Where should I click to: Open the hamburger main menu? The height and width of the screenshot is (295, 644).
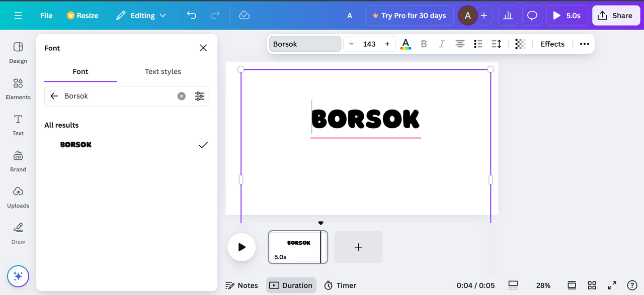tap(18, 16)
